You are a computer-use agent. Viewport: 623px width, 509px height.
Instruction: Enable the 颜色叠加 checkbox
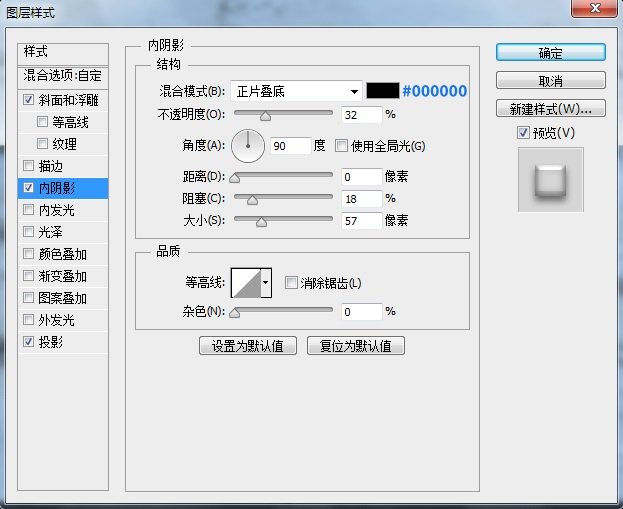coord(28,254)
